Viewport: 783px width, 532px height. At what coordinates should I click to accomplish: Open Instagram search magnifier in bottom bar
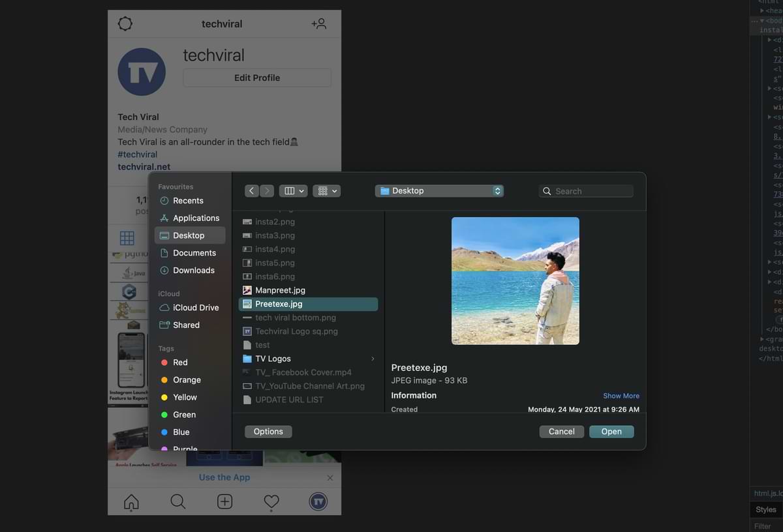point(178,501)
